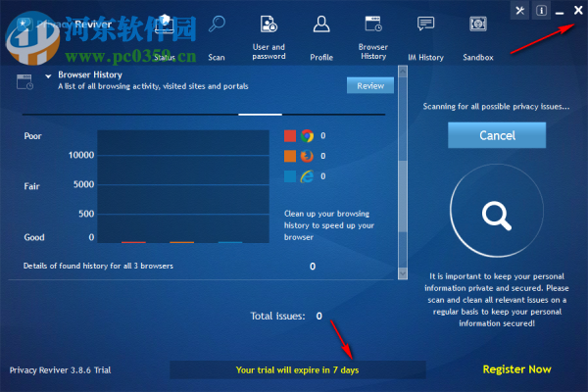Click the Register Now link
588x392 pixels.
(x=516, y=369)
